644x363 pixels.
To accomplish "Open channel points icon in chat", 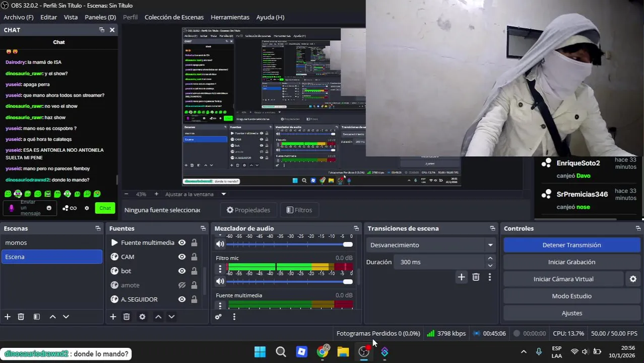I will pos(70,208).
